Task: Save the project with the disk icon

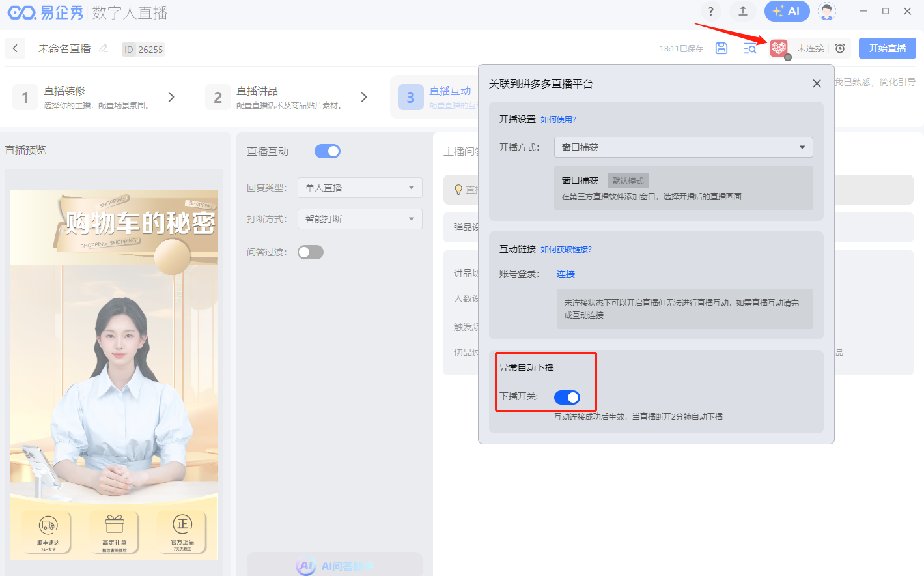Action: [x=721, y=48]
